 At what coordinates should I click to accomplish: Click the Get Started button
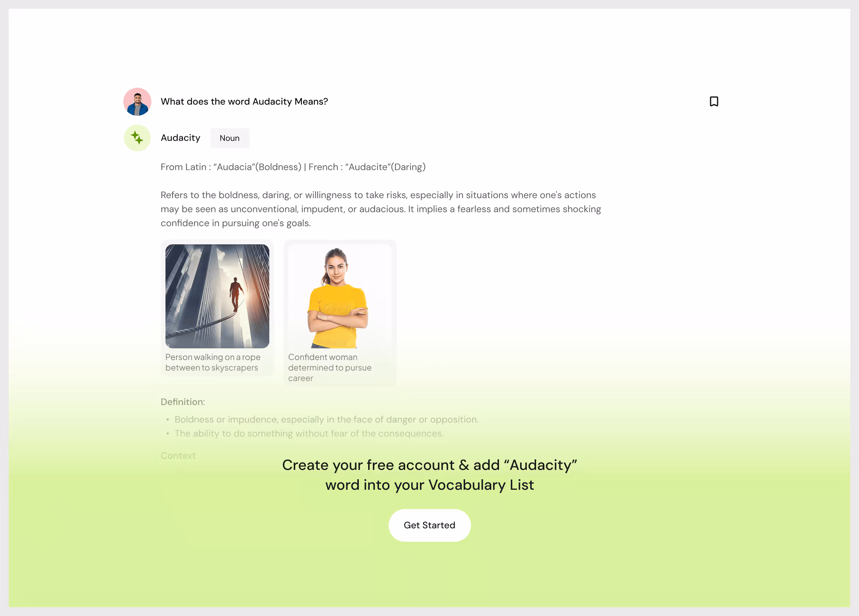tap(429, 525)
